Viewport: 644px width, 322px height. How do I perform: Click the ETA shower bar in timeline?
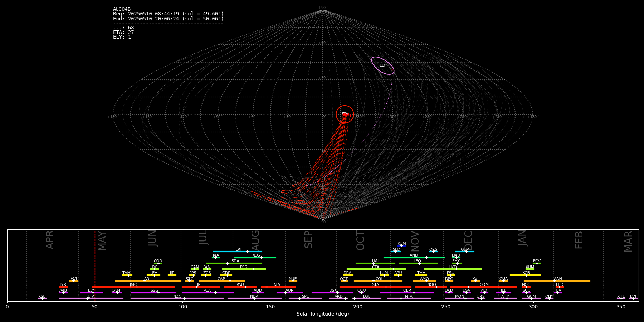tap(91, 298)
